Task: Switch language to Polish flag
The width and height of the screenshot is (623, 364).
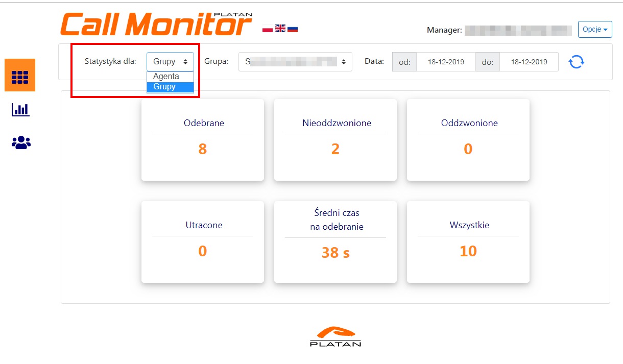Action: (x=268, y=29)
